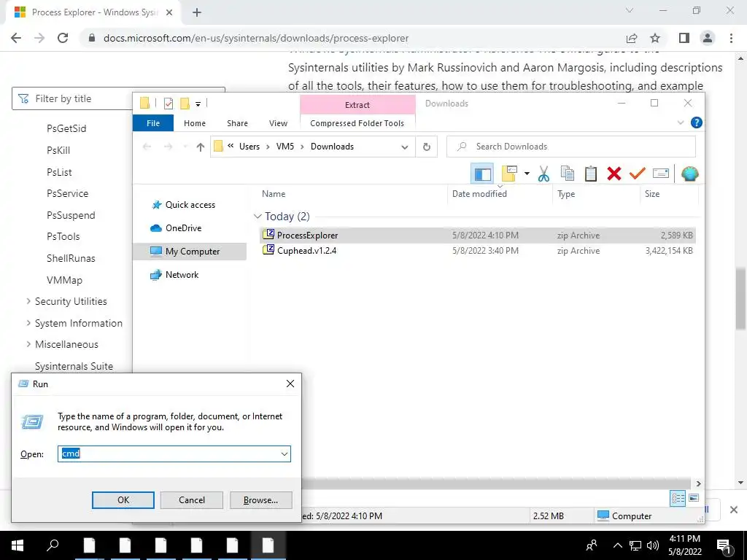Open the PsKill link in sidebar
The height and width of the screenshot is (560, 747).
[x=58, y=150]
